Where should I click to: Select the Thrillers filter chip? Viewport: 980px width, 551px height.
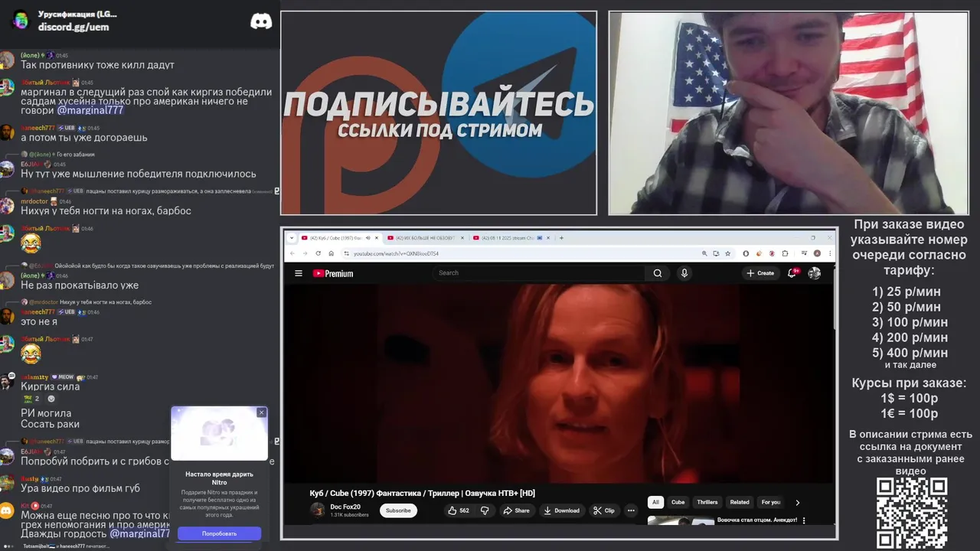pyautogui.click(x=707, y=502)
